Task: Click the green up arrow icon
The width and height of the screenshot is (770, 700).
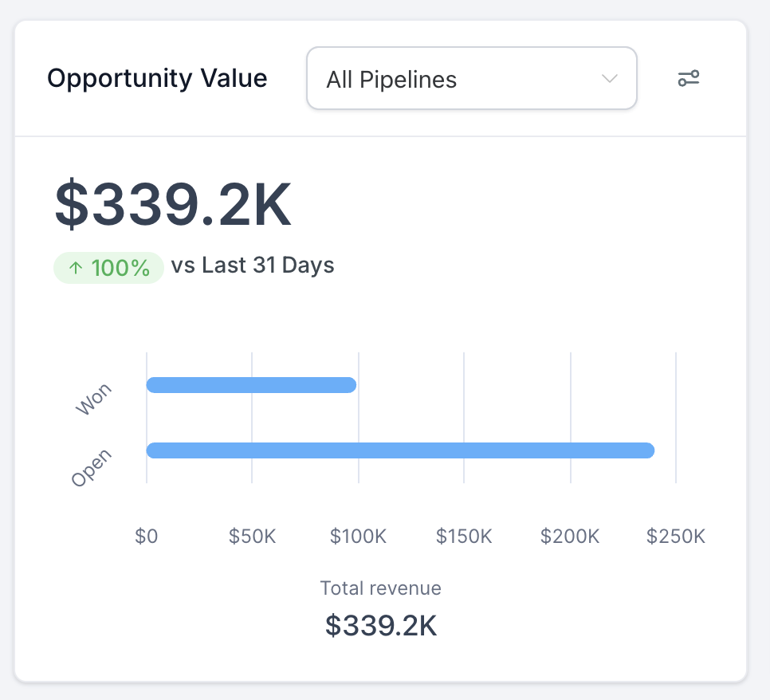Action: pos(76,268)
